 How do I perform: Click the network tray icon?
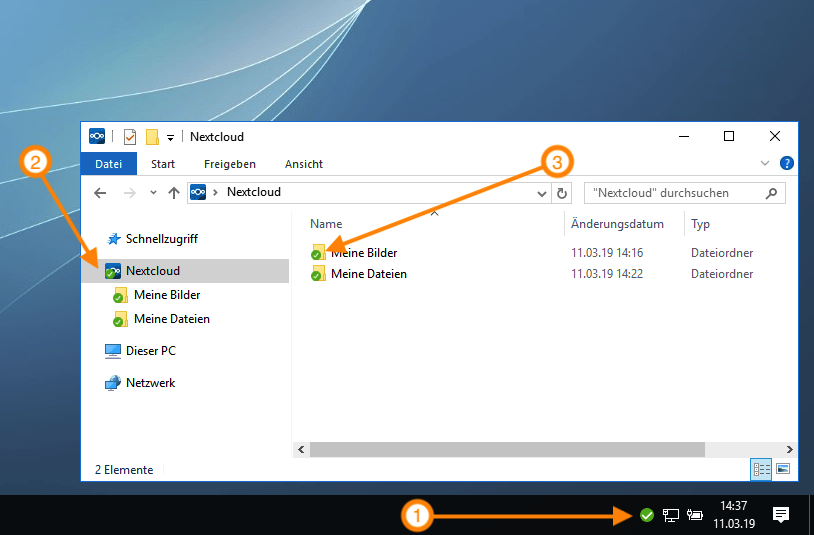671,515
